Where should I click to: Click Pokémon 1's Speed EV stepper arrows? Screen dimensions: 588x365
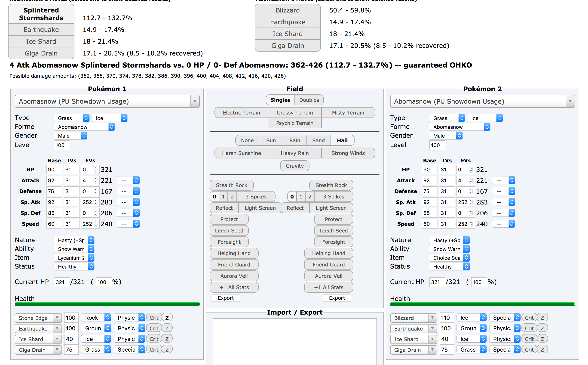click(95, 224)
